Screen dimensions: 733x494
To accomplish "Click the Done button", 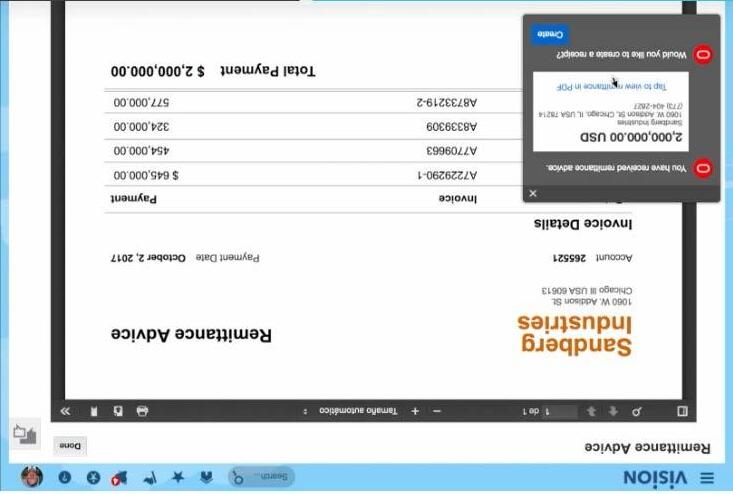I will 70,446.
